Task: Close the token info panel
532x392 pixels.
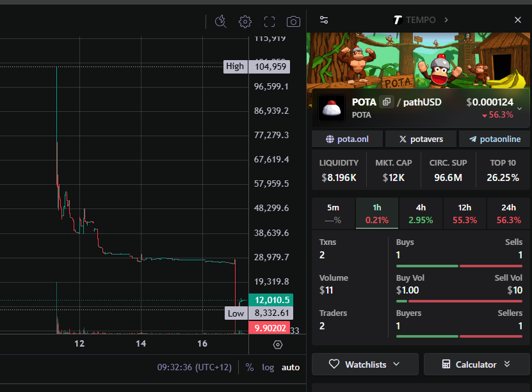Action: click(x=518, y=20)
